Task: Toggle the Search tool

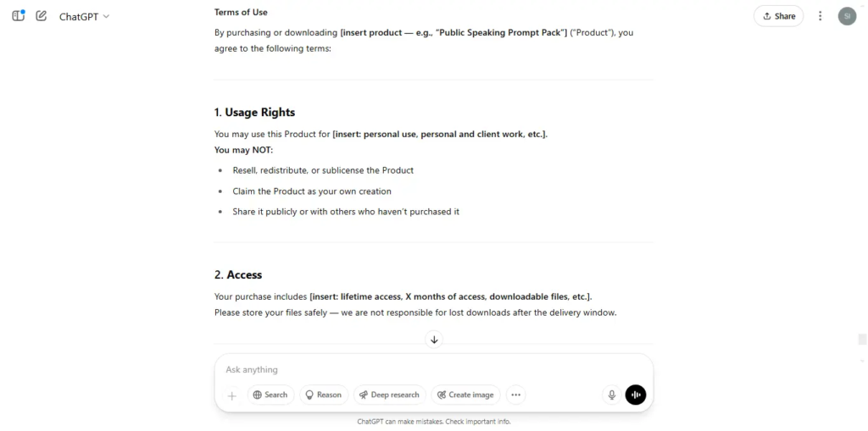Action: pyautogui.click(x=270, y=395)
